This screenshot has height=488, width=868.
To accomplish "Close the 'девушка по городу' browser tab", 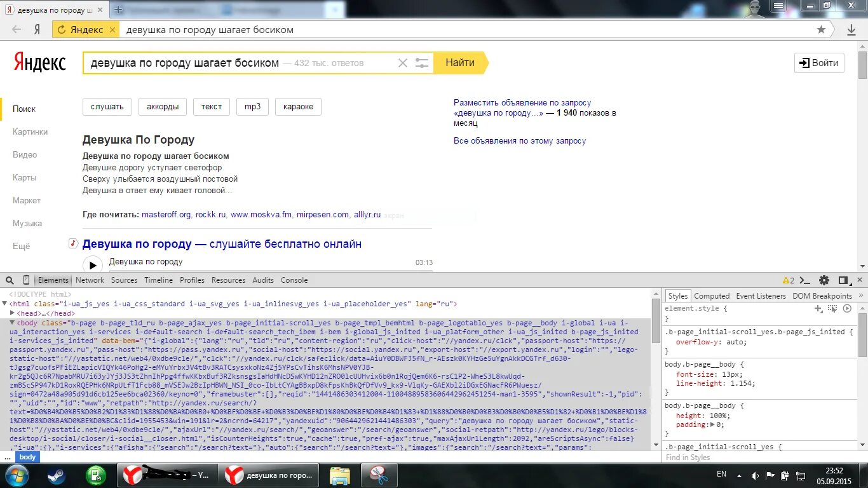I will [99, 11].
